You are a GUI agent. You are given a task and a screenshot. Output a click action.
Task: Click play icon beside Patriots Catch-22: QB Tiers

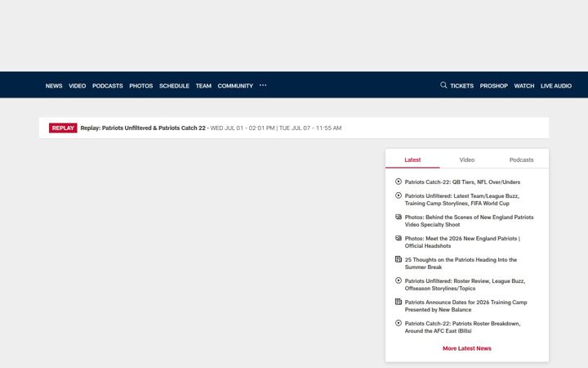(399, 182)
